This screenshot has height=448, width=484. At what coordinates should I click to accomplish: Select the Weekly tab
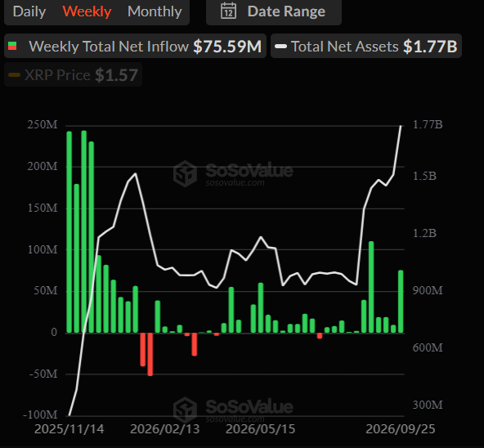(87, 11)
